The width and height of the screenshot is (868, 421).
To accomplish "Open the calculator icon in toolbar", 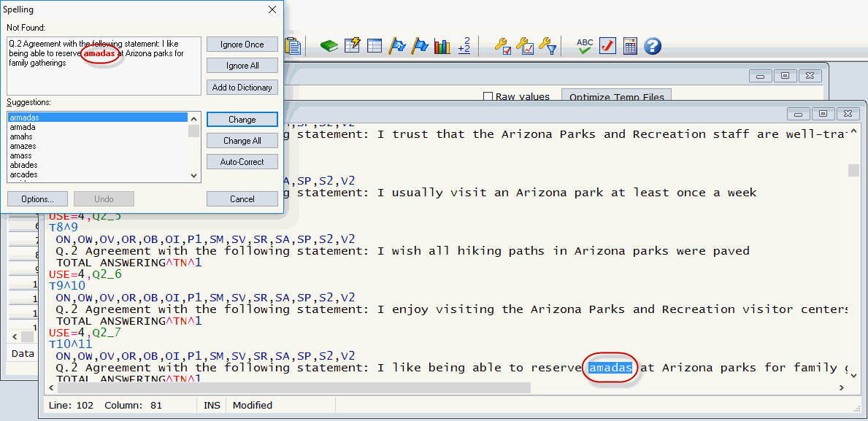I will 630,46.
